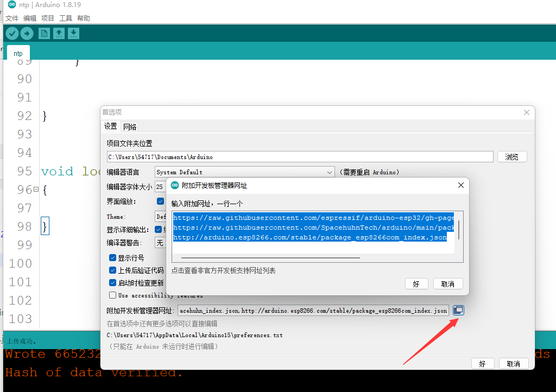Click 'Hash of data verified.' console line
Image resolution: width=556 pixels, height=392 pixels.
[x=93, y=372]
